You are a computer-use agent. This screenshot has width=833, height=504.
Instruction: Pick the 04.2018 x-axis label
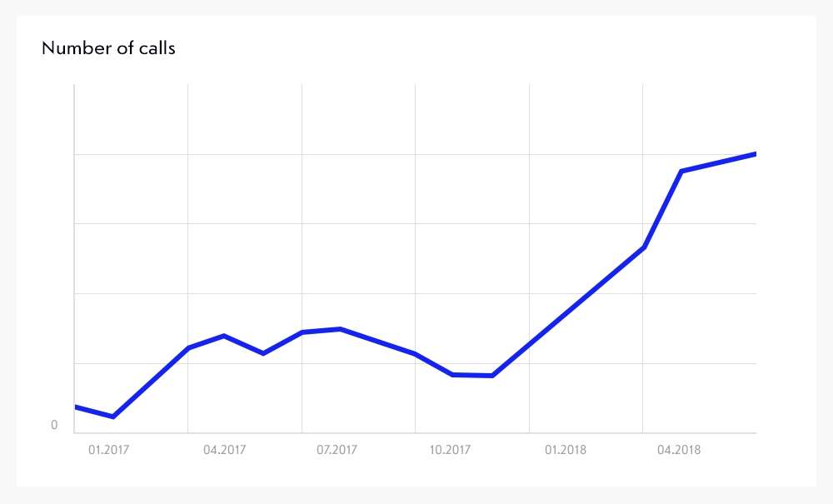(x=679, y=451)
